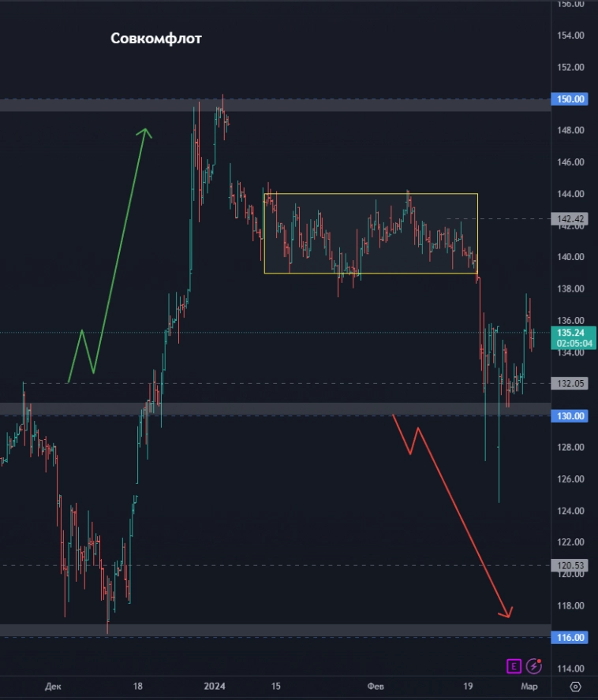Select the Совкомфлот text label
Viewport: 598px width, 700px height.
click(156, 39)
